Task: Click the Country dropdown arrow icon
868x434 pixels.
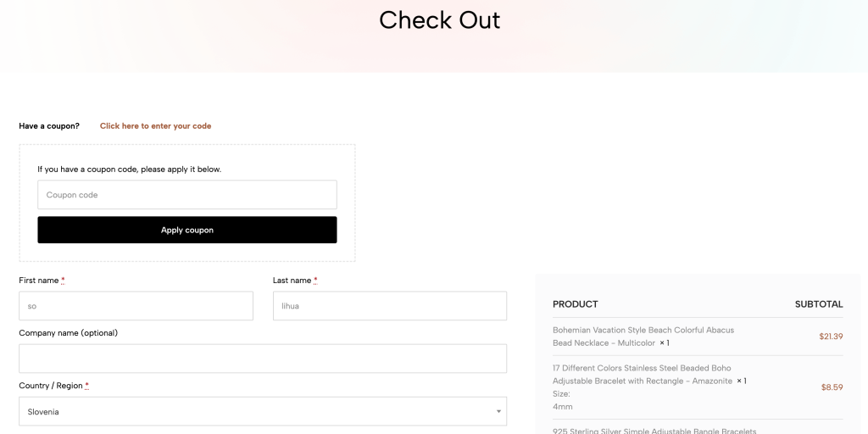Action: click(x=498, y=412)
